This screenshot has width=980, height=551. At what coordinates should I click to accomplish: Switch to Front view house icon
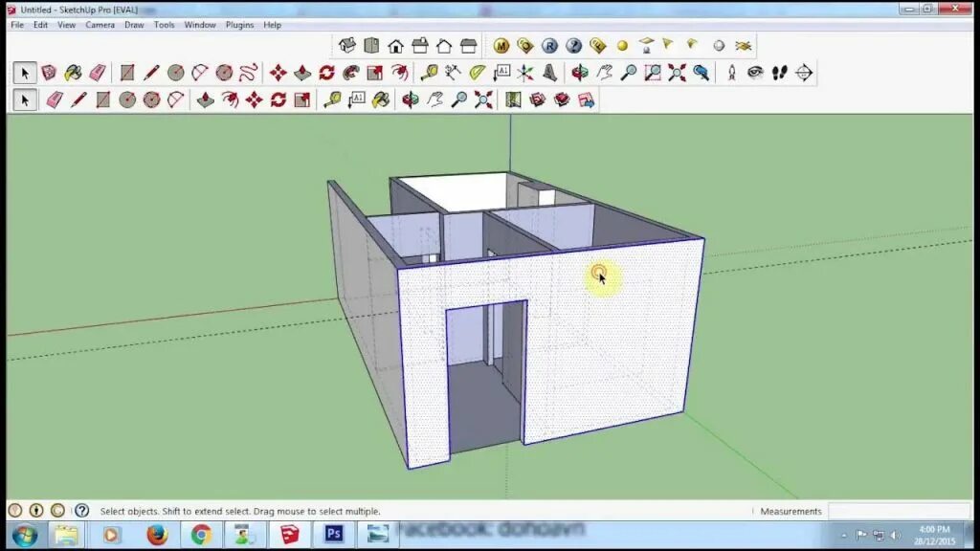tap(395, 45)
